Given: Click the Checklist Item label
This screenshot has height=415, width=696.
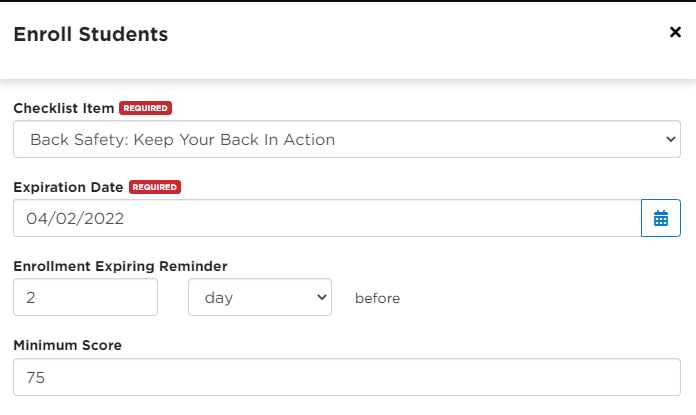Looking at the screenshot, I should [x=63, y=108].
